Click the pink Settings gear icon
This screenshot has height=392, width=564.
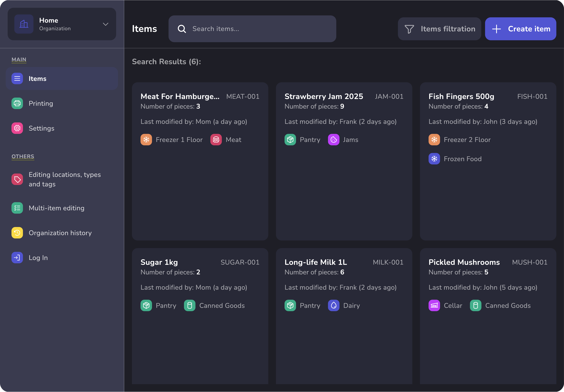(x=17, y=128)
